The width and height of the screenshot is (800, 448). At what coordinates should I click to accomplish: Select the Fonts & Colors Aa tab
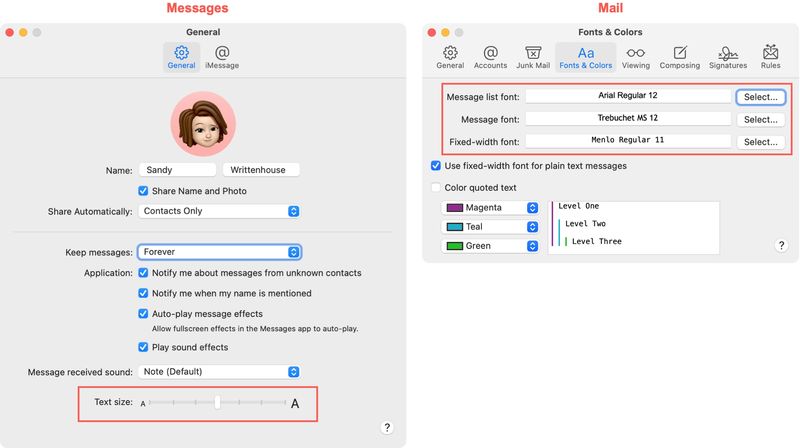586,57
